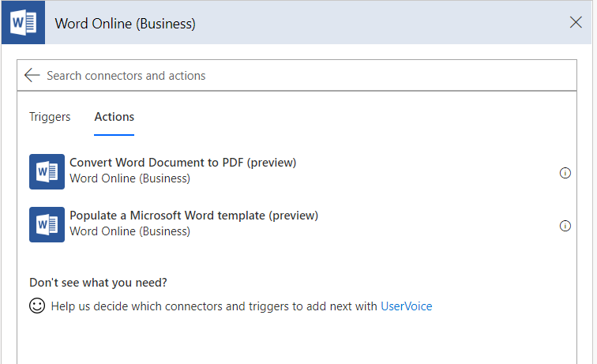The width and height of the screenshot is (597, 364).
Task: Click the "Help us decide which connectors" text
Action: tap(138, 306)
